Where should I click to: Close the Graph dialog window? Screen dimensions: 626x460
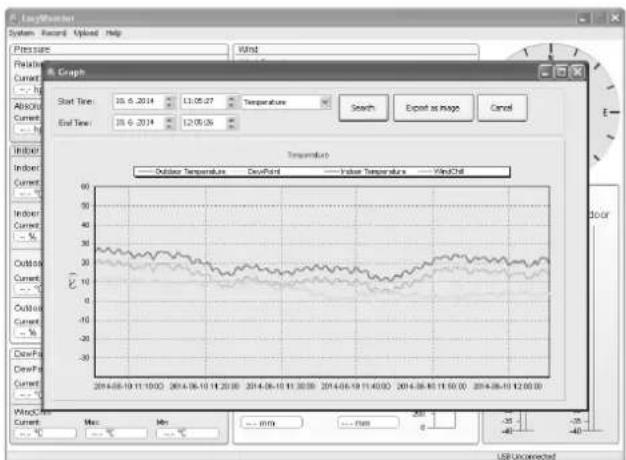point(577,72)
